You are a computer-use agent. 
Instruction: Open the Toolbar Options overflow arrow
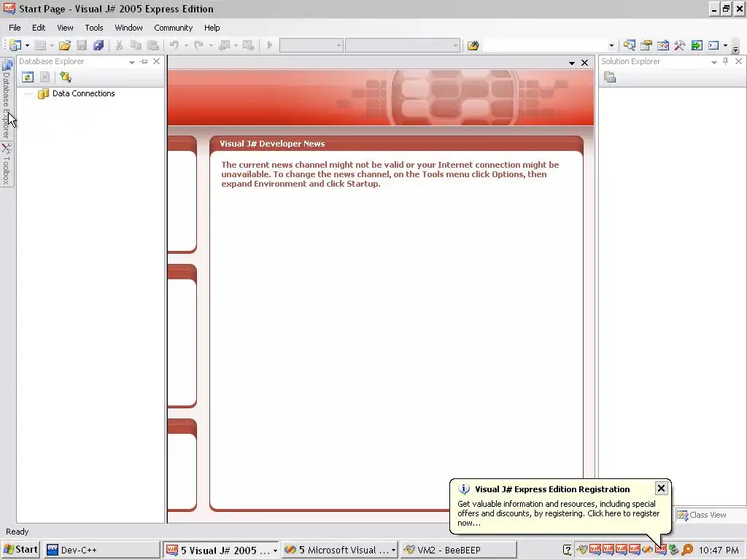click(735, 48)
